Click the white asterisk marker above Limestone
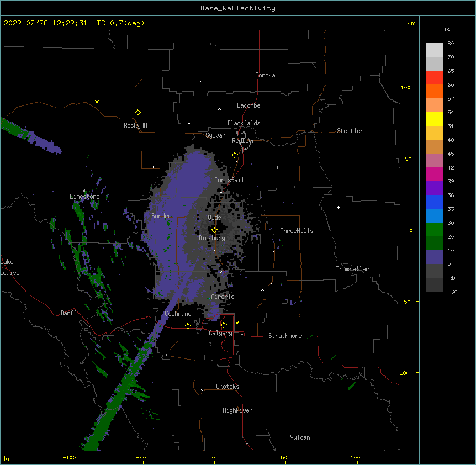The image size is (476, 465). (84, 191)
